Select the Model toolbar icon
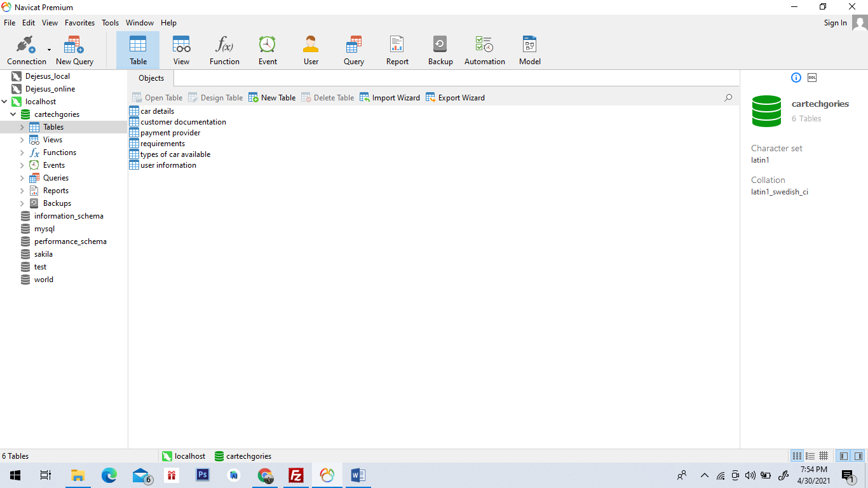The width and height of the screenshot is (868, 488). click(x=529, y=50)
